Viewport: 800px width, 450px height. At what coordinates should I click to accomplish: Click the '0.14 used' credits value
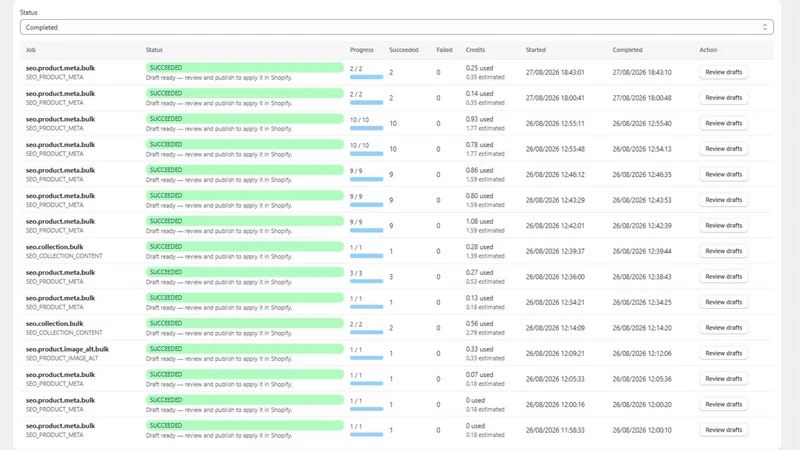[x=479, y=93]
